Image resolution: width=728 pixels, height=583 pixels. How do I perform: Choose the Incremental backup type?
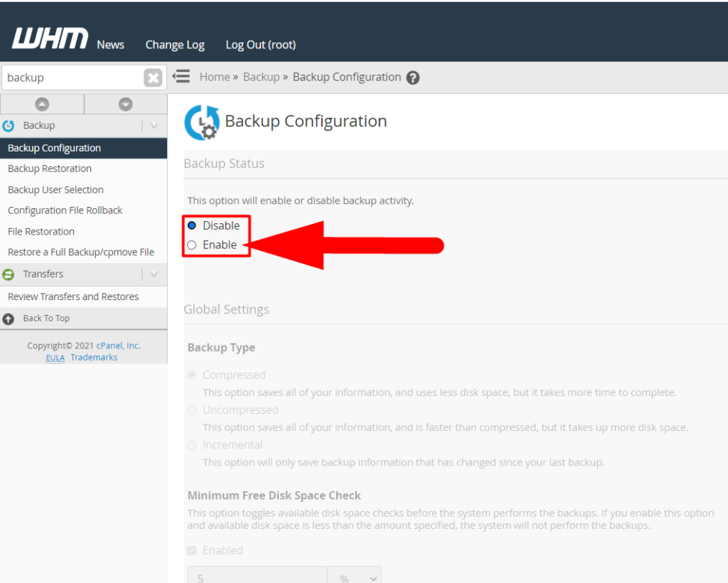pyautogui.click(x=192, y=444)
